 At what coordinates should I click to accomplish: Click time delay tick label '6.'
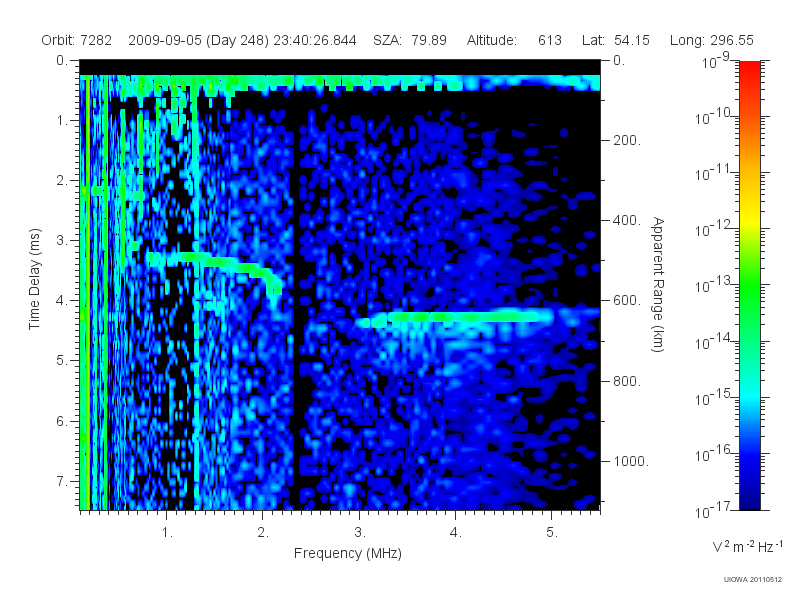[x=62, y=421]
